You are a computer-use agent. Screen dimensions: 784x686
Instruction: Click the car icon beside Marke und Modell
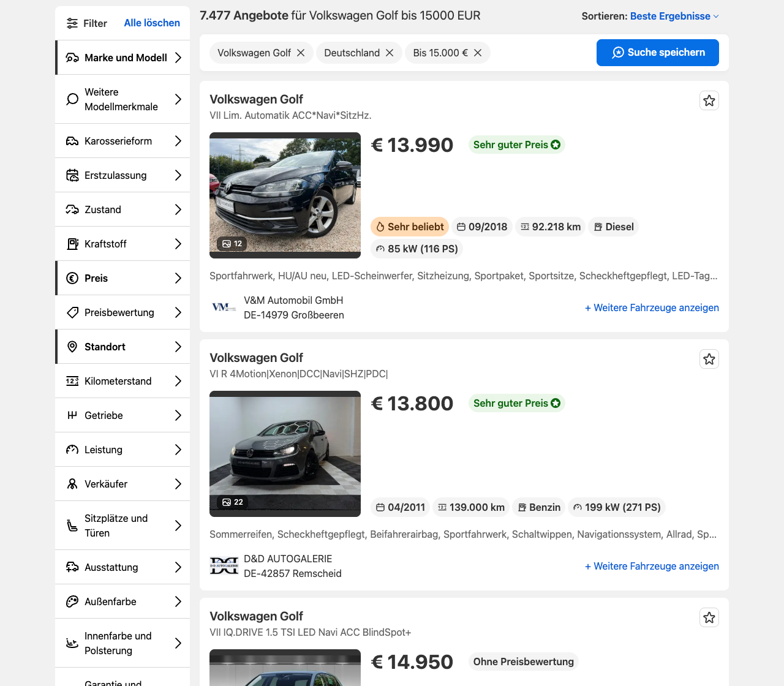(x=72, y=58)
